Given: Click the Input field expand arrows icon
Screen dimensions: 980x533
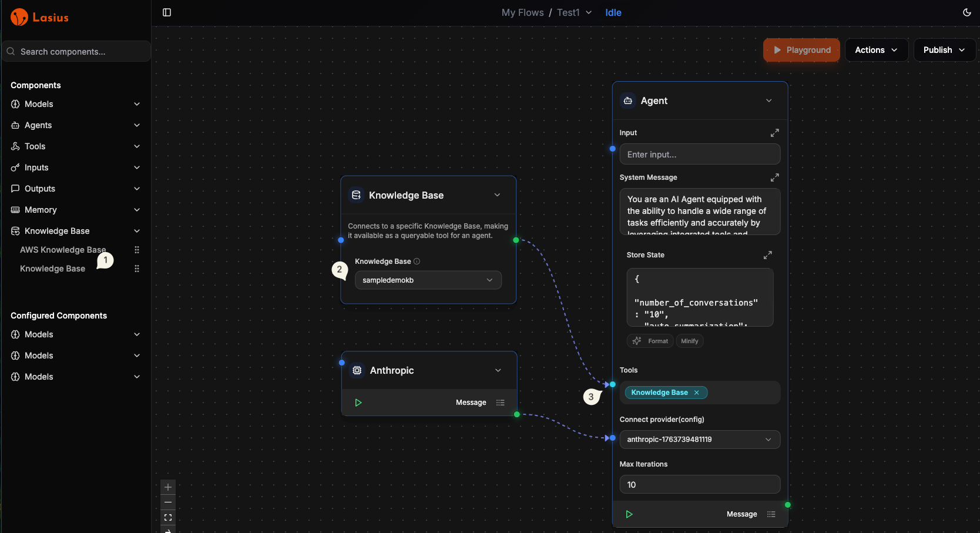Looking at the screenshot, I should (774, 133).
